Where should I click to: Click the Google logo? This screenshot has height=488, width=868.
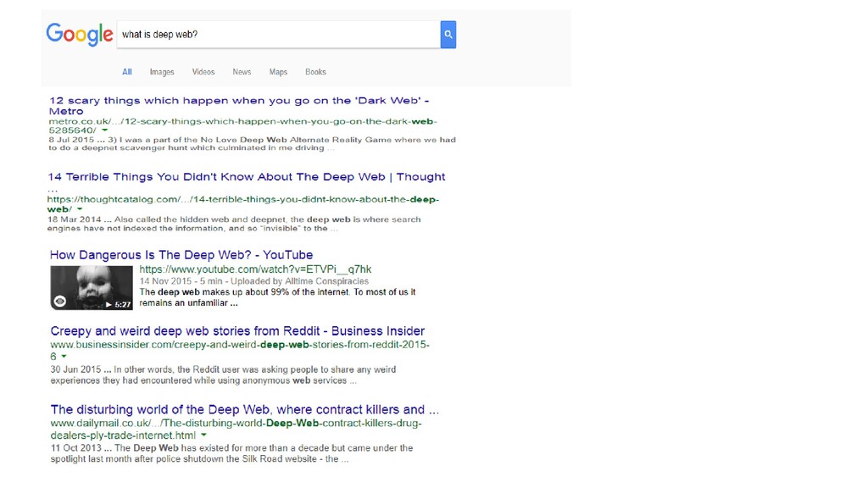80,34
